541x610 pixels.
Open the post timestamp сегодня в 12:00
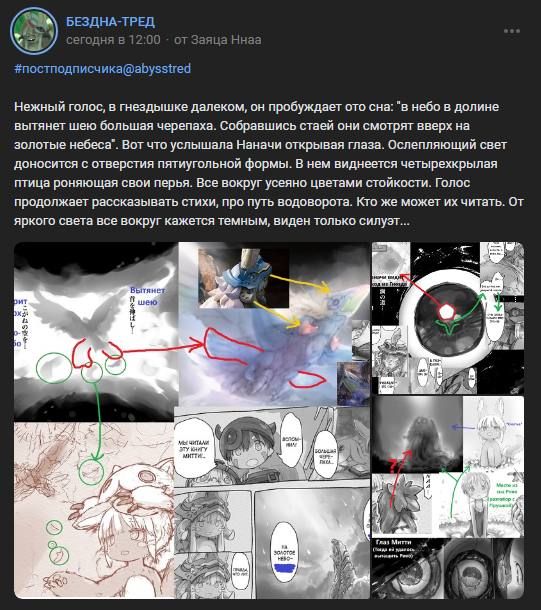pos(113,40)
